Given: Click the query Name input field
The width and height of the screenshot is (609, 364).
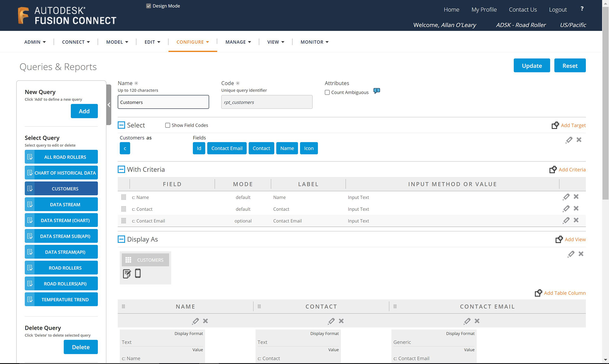Looking at the screenshot, I should (163, 102).
